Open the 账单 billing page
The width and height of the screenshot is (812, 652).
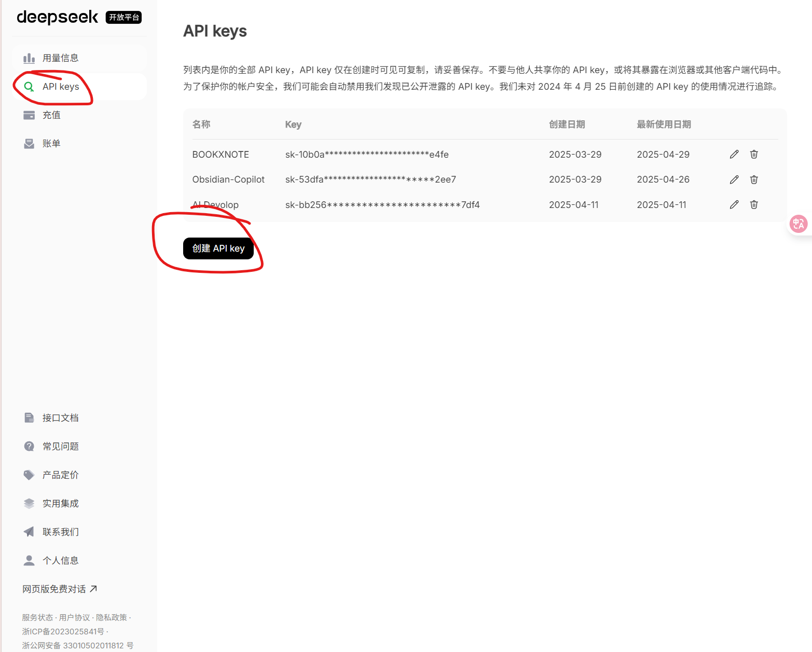click(x=79, y=144)
